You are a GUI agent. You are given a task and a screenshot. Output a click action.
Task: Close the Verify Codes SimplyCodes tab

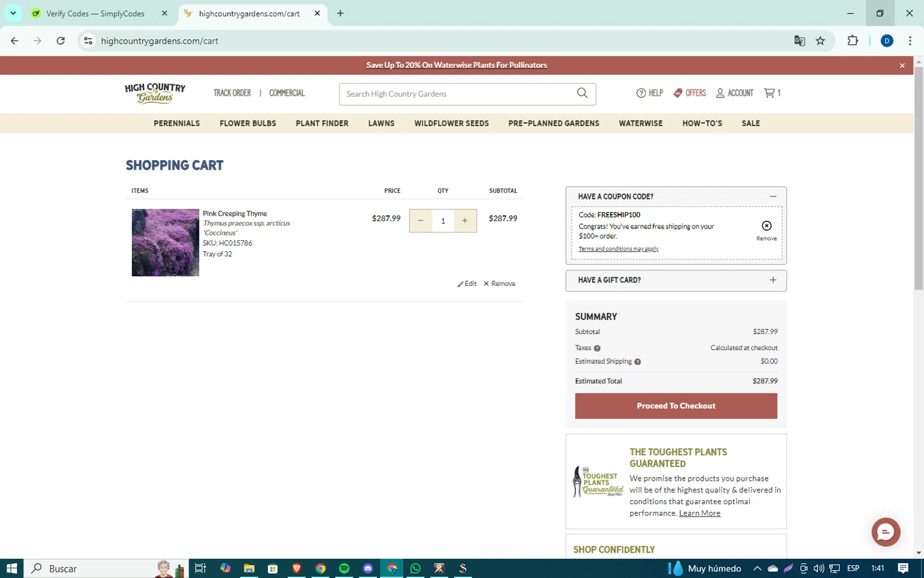click(164, 13)
